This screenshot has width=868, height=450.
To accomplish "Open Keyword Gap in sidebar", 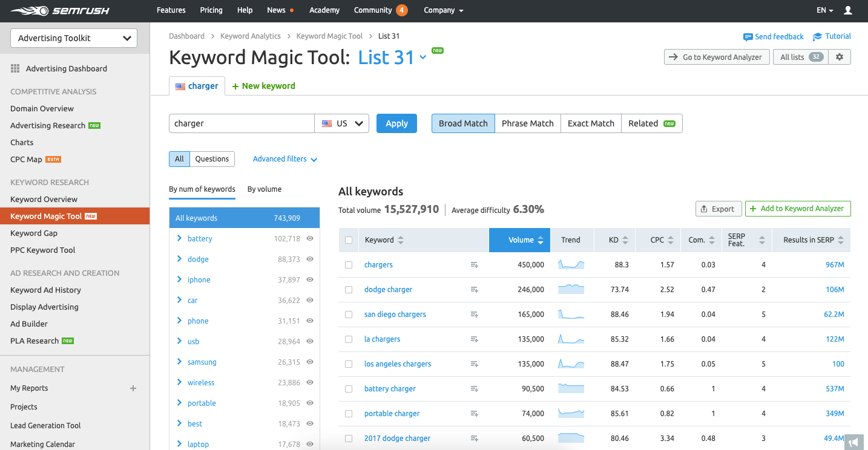I will [x=34, y=233].
